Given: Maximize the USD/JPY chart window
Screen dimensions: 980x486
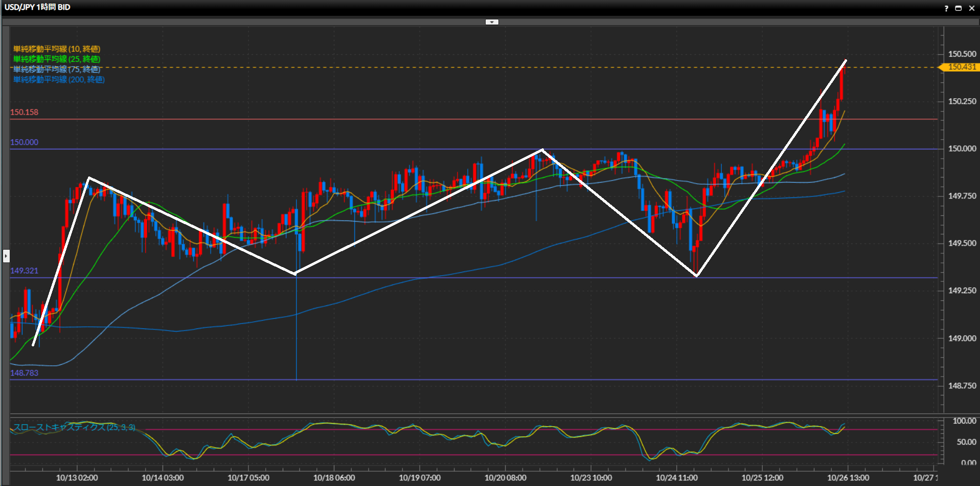Looking at the screenshot, I should point(959,8).
